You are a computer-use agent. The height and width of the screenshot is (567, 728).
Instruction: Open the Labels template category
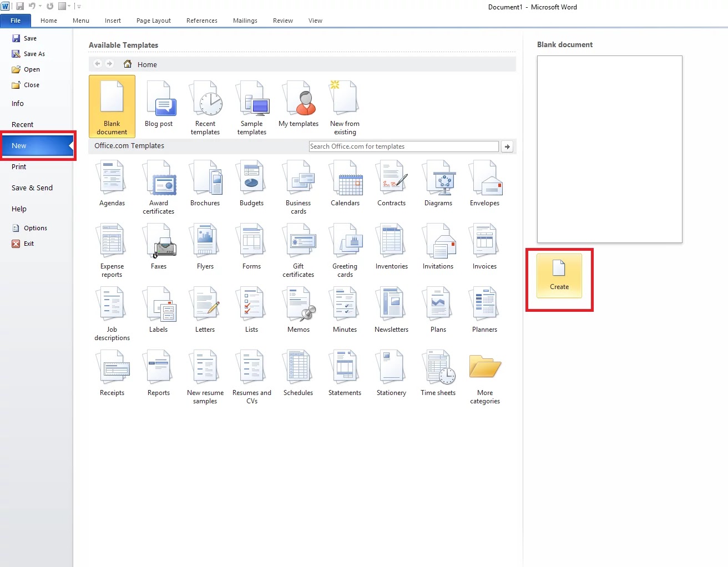coord(159,310)
